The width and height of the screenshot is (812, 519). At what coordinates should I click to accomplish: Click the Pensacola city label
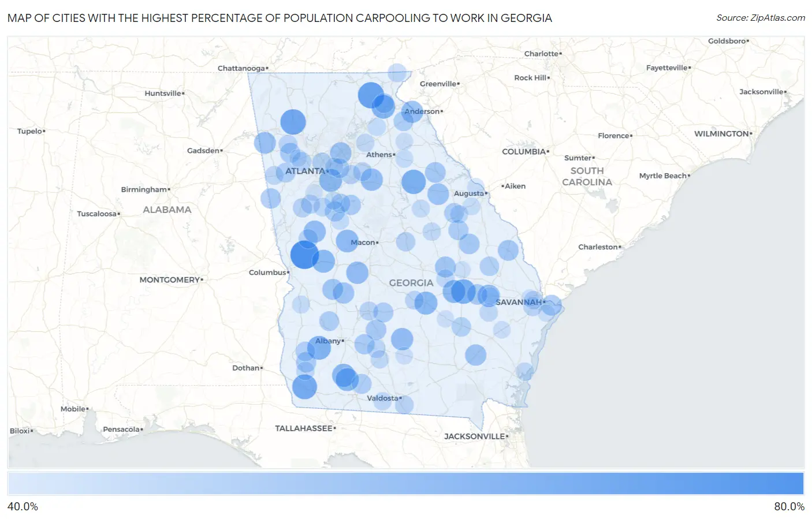click(x=121, y=429)
